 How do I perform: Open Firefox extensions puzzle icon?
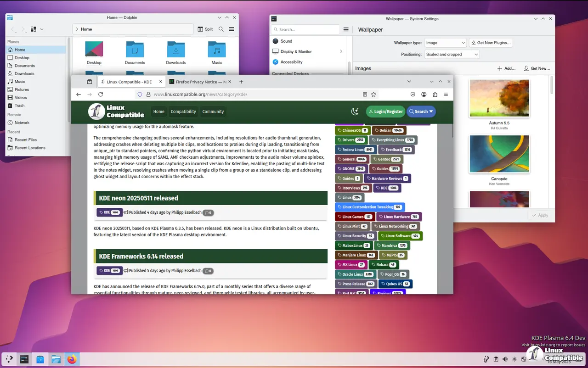click(435, 95)
